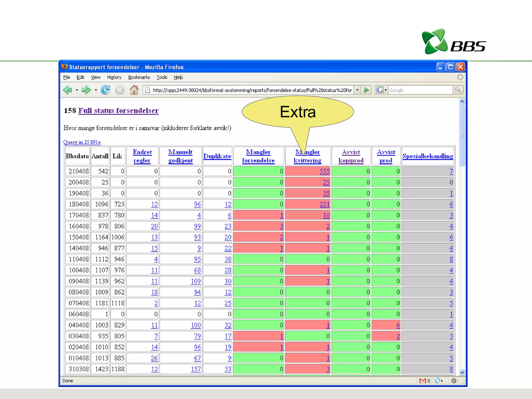
Task: Reload the page with the refresh icon
Action: [105, 90]
